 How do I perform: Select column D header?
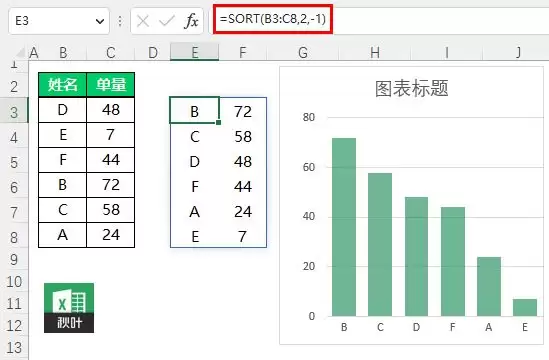pyautogui.click(x=153, y=53)
